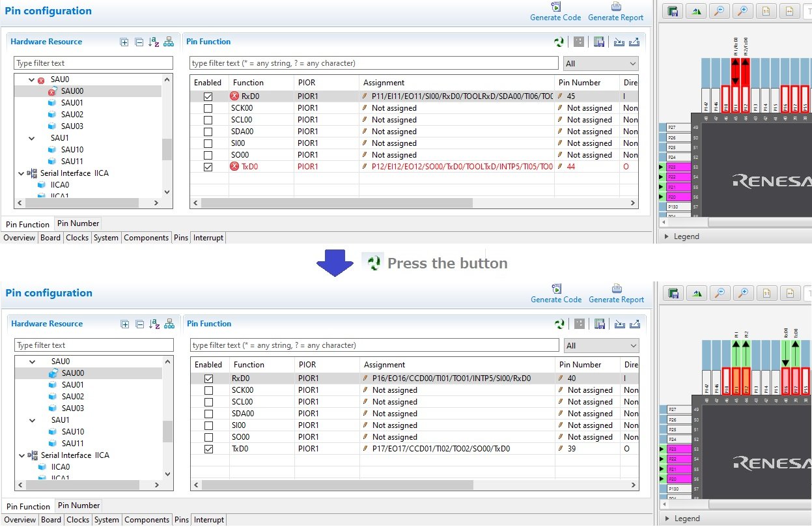
Task: Open the All filter dropdown in upper panel
Action: tap(600, 63)
